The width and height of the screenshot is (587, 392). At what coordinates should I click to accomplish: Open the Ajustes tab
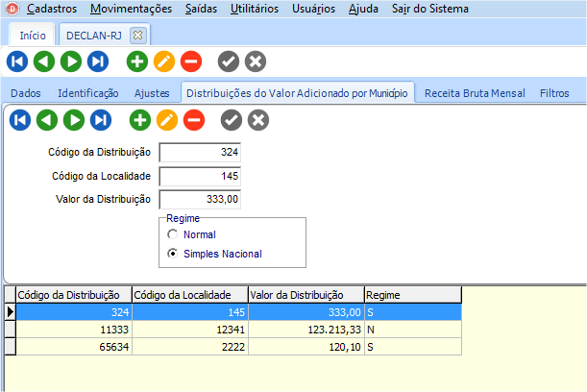click(152, 93)
